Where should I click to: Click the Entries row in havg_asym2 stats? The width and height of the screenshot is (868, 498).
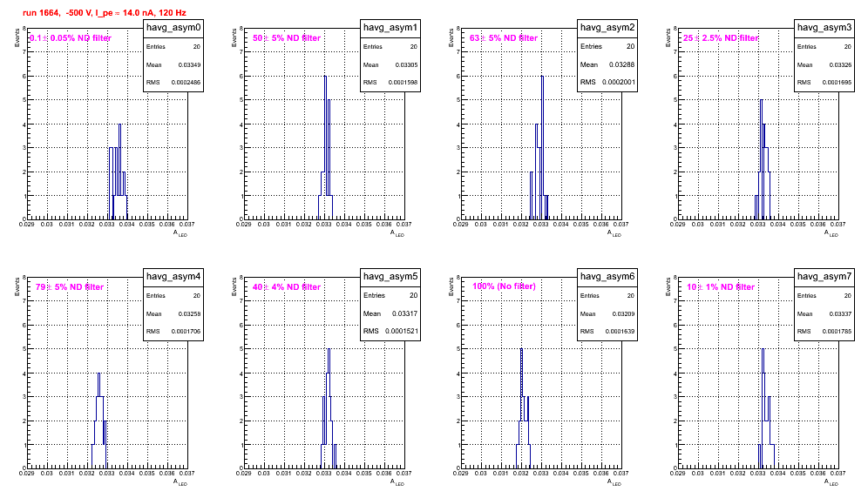coord(607,46)
